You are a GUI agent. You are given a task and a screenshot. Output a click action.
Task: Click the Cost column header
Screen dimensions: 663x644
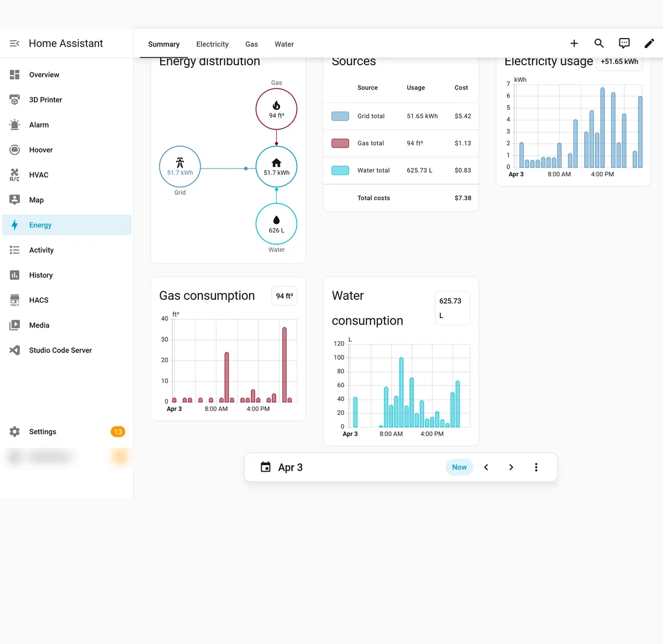tap(461, 88)
